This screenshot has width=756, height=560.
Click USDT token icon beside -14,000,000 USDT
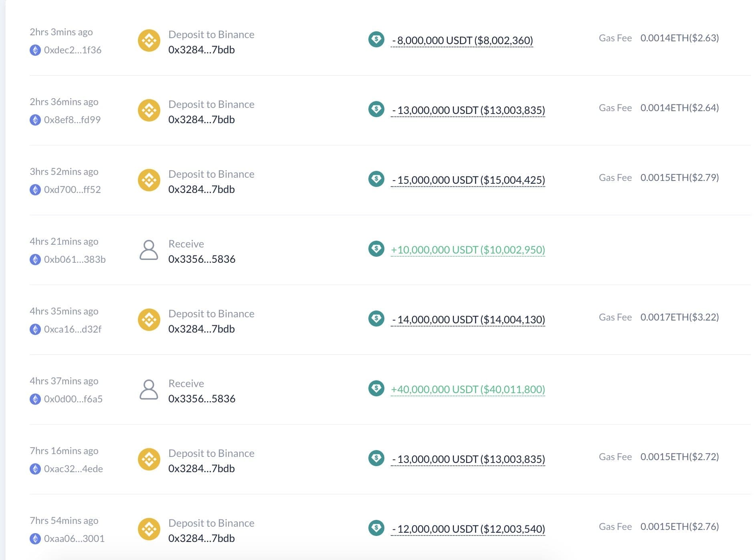point(376,319)
